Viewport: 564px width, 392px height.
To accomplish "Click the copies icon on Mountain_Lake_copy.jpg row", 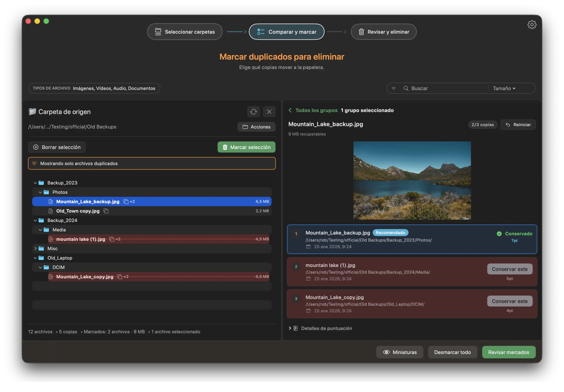I will (120, 277).
